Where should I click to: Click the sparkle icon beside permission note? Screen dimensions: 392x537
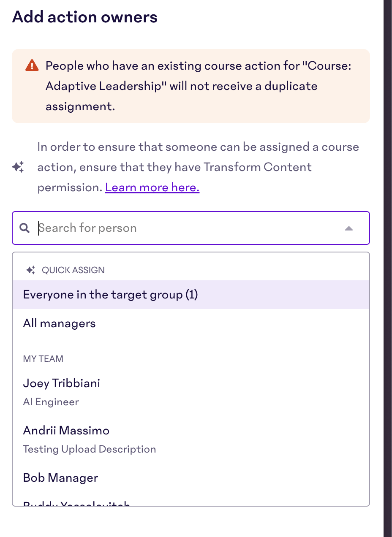[x=18, y=167]
